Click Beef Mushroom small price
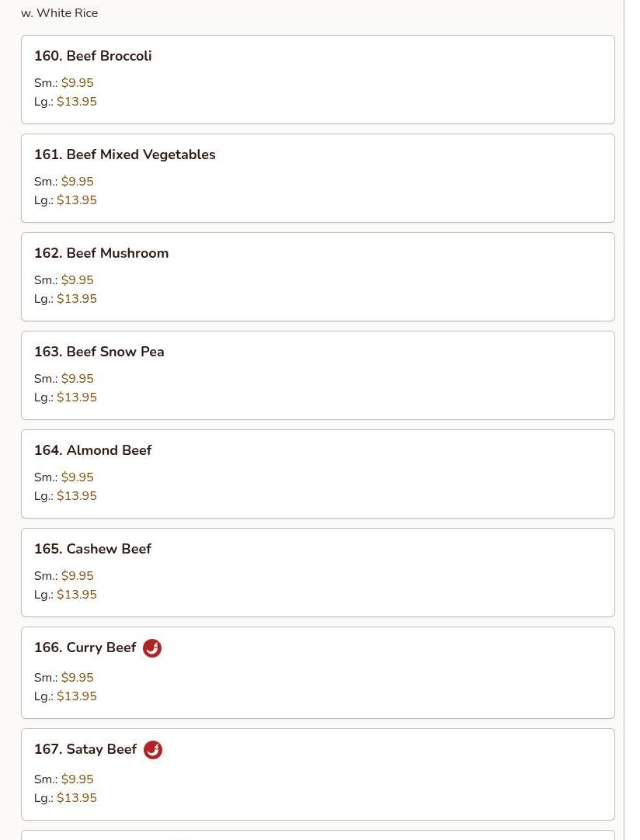Viewport: 640px width, 840px height. click(x=77, y=280)
